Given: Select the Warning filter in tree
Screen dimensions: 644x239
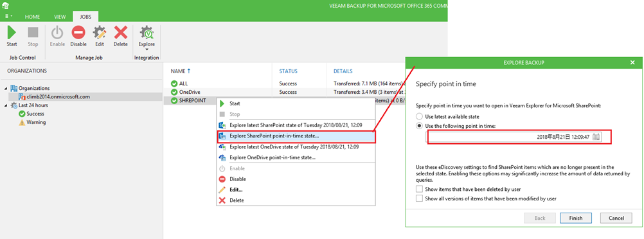Looking at the screenshot, I should [36, 122].
